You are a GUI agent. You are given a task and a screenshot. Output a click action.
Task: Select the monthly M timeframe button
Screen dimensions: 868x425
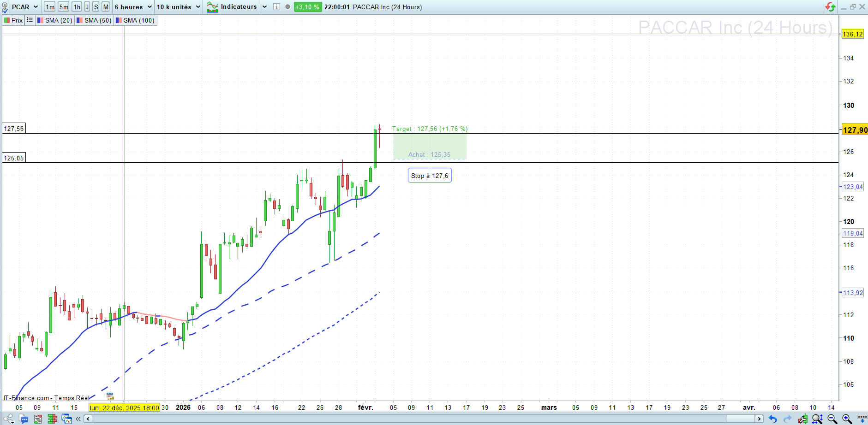point(106,7)
